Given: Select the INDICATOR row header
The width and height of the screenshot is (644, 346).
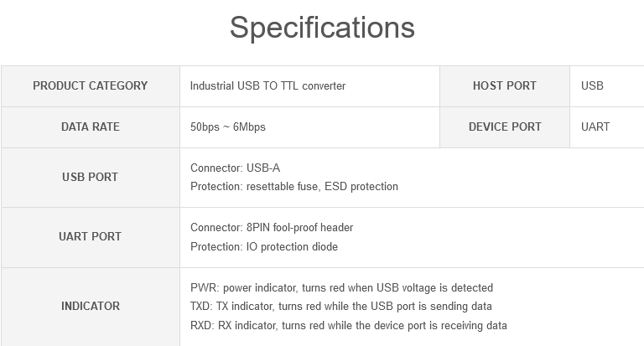Looking at the screenshot, I should (91, 307).
